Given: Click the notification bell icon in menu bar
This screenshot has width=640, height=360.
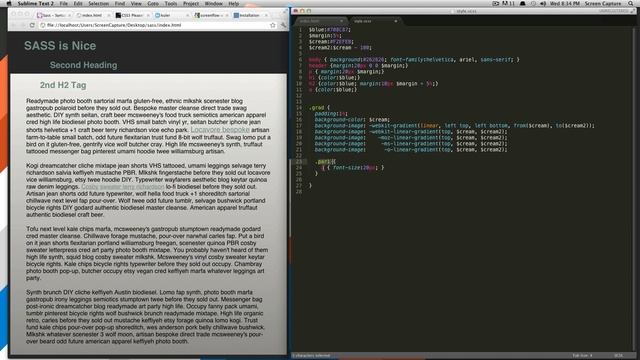Looking at the screenshot, I should click(522, 3).
